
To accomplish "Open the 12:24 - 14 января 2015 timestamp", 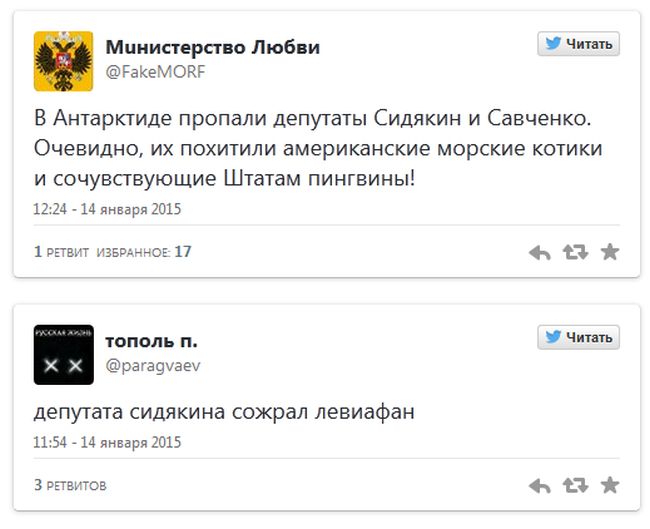I will pyautogui.click(x=108, y=210).
